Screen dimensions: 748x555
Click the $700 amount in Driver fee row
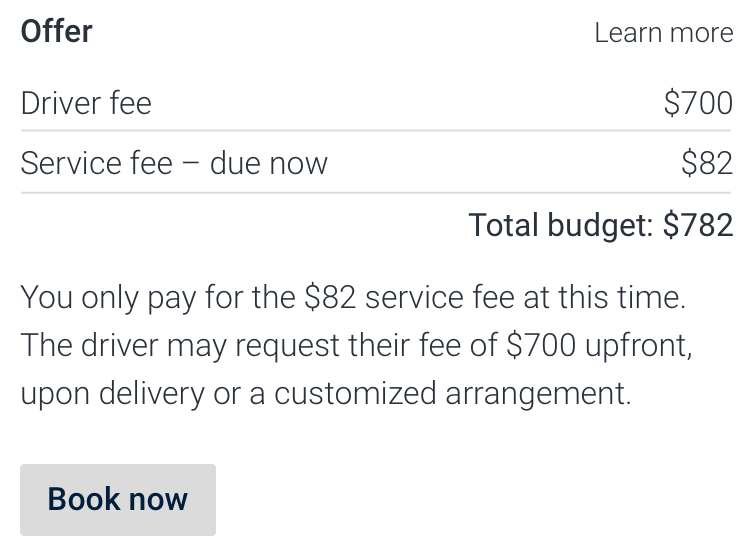click(x=698, y=103)
